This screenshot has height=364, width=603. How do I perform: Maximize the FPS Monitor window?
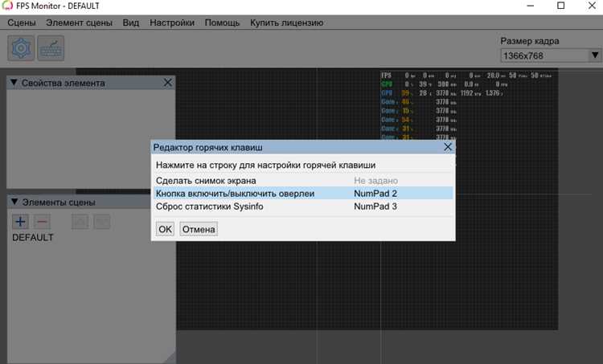(561, 6)
